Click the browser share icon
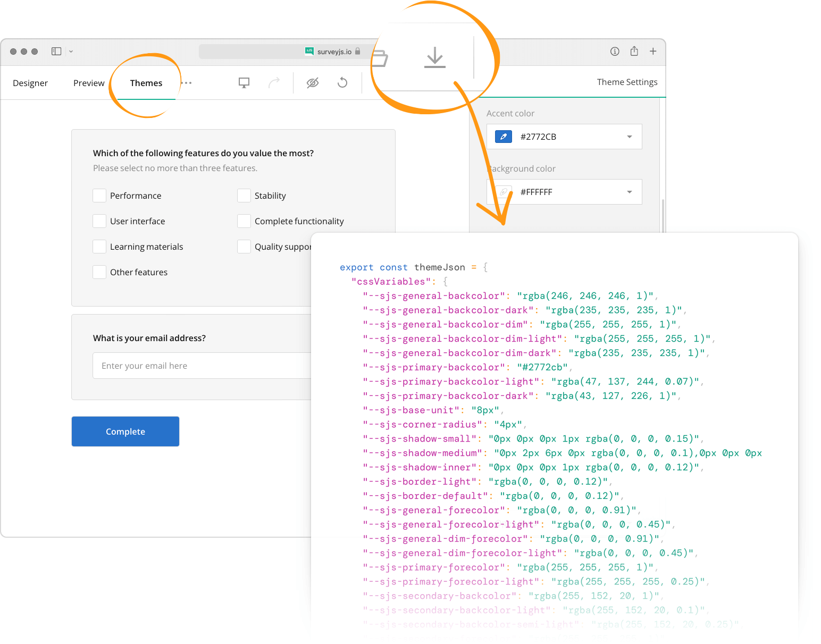This screenshot has height=644, width=821. (x=634, y=51)
